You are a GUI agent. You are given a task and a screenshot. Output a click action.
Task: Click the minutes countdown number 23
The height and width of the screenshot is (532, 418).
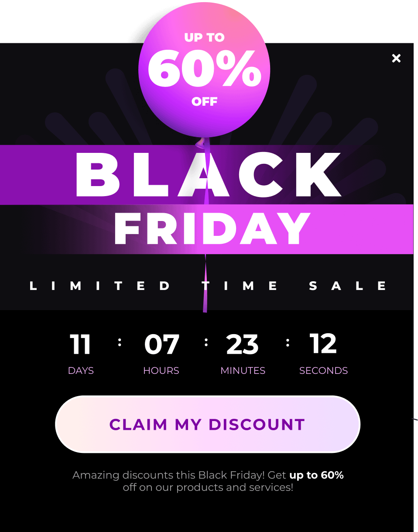(x=243, y=345)
